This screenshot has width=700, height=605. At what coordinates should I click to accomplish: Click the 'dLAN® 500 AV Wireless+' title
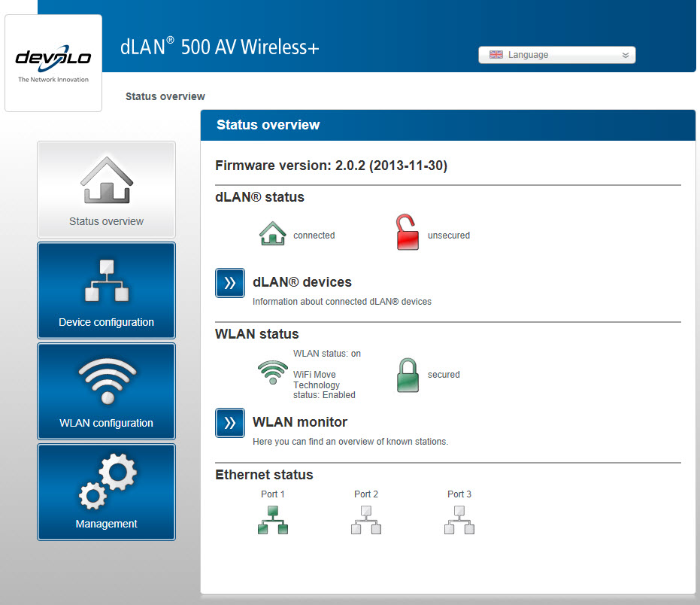pos(220,47)
